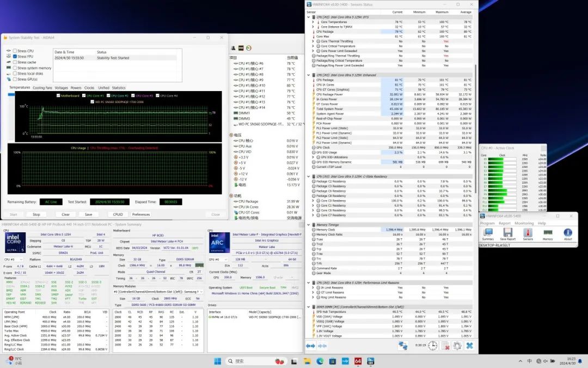Open the Sensors thermometer icon

click(528, 233)
